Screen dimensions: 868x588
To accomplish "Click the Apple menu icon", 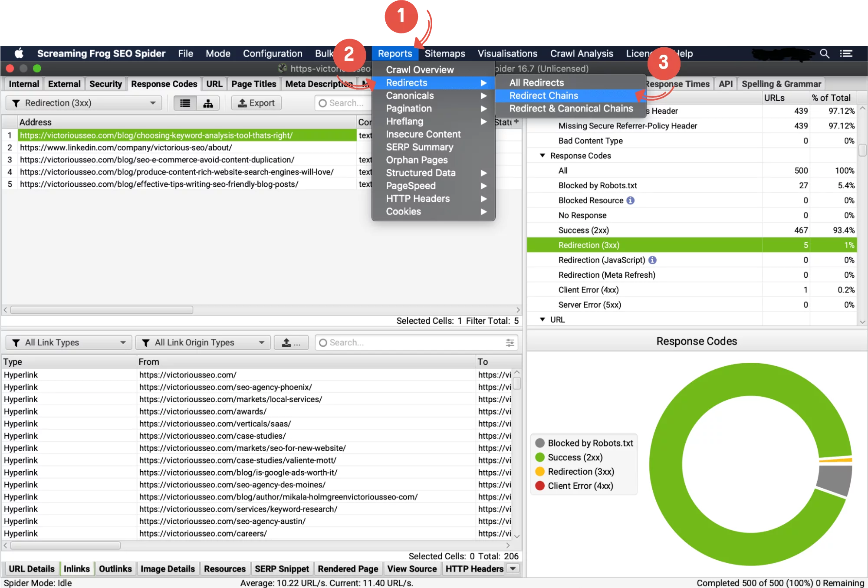I will point(19,53).
